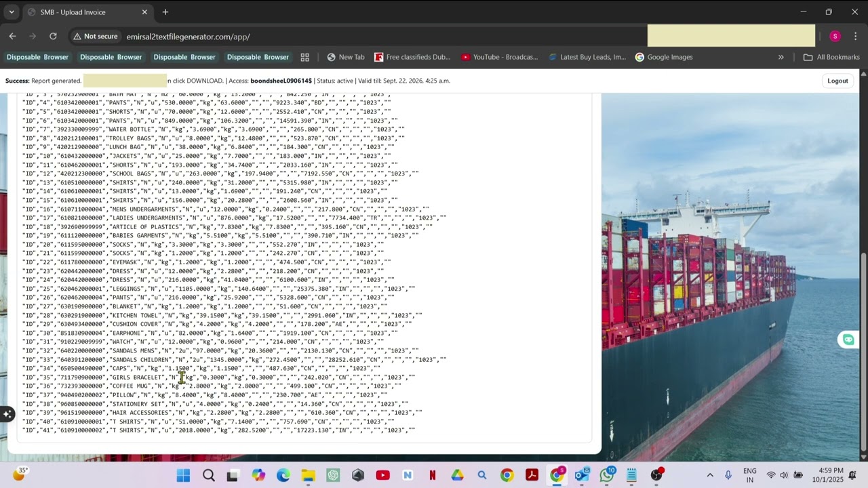Open YouTube app on the taskbar
This screenshot has height=488, width=868.
click(382, 475)
